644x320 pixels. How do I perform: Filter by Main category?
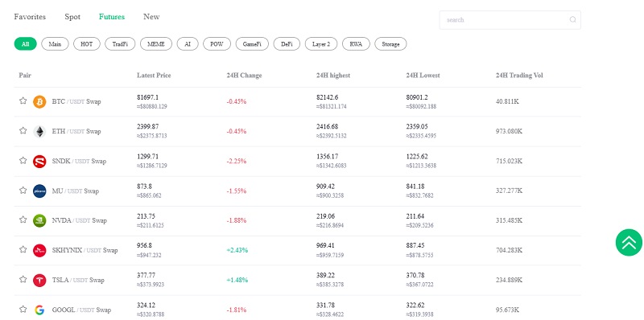[x=55, y=44]
